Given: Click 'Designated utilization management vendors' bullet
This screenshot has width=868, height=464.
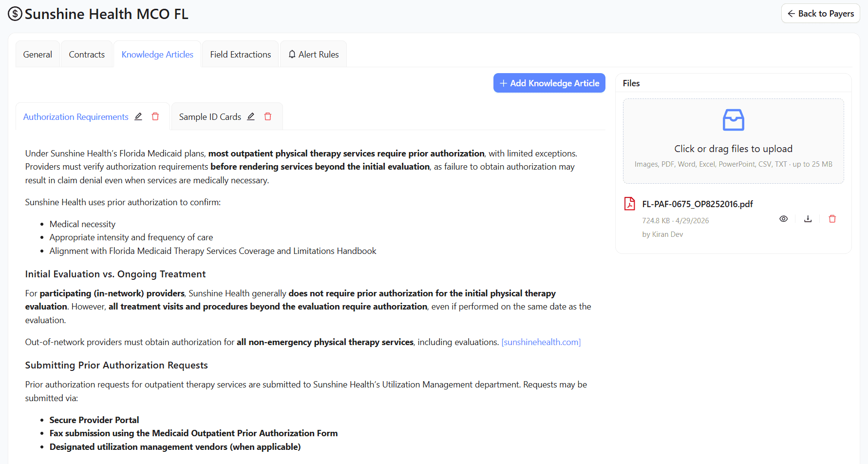Looking at the screenshot, I should [x=175, y=447].
